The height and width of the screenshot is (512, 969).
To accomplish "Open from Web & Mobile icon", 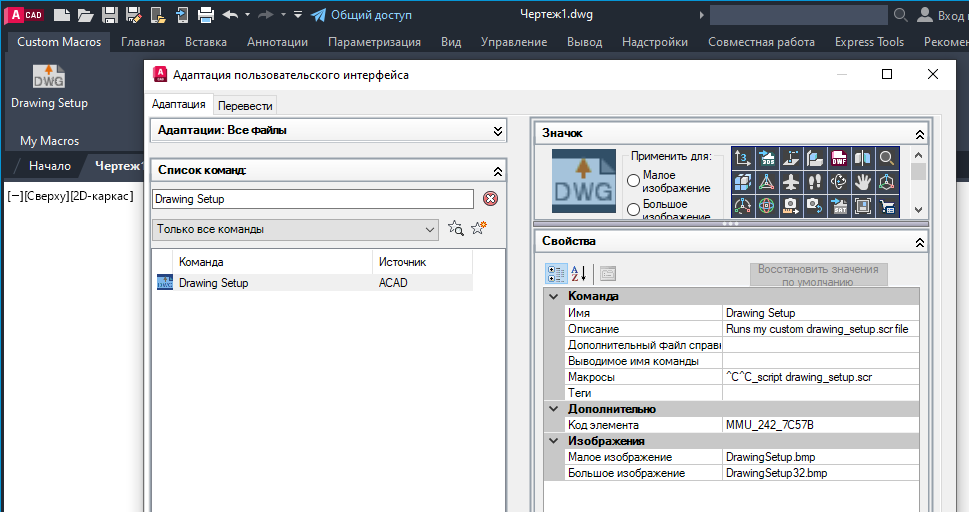I will click(158, 15).
